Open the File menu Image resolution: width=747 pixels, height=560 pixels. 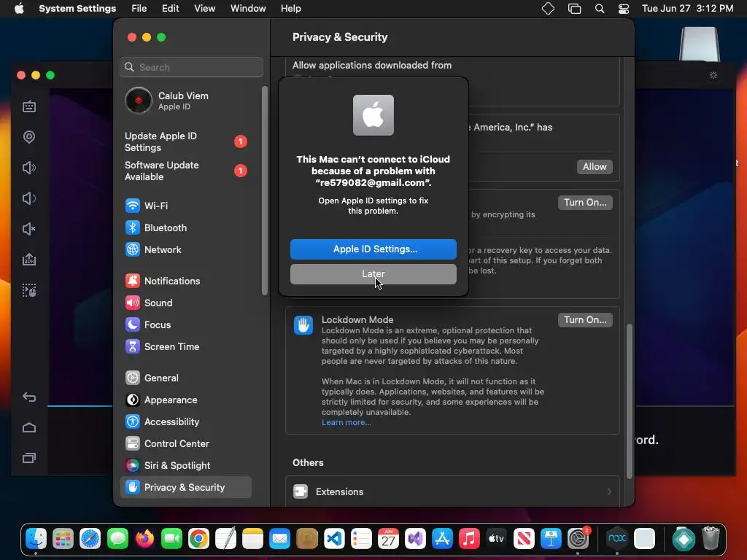(x=139, y=9)
